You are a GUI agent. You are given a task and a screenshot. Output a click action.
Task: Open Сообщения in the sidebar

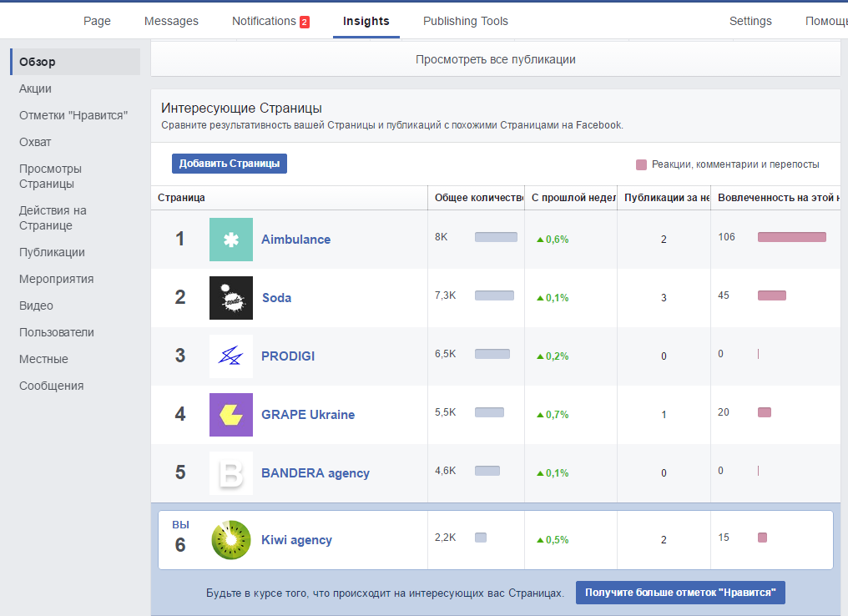point(52,386)
